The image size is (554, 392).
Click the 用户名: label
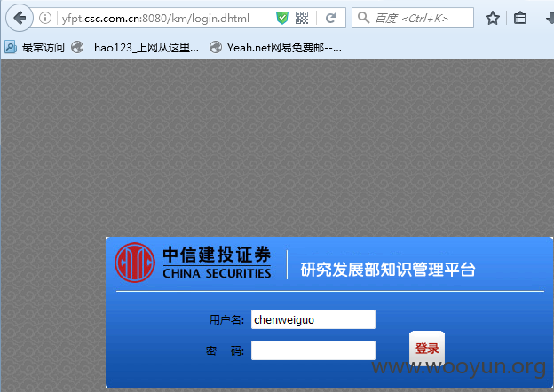(226, 319)
